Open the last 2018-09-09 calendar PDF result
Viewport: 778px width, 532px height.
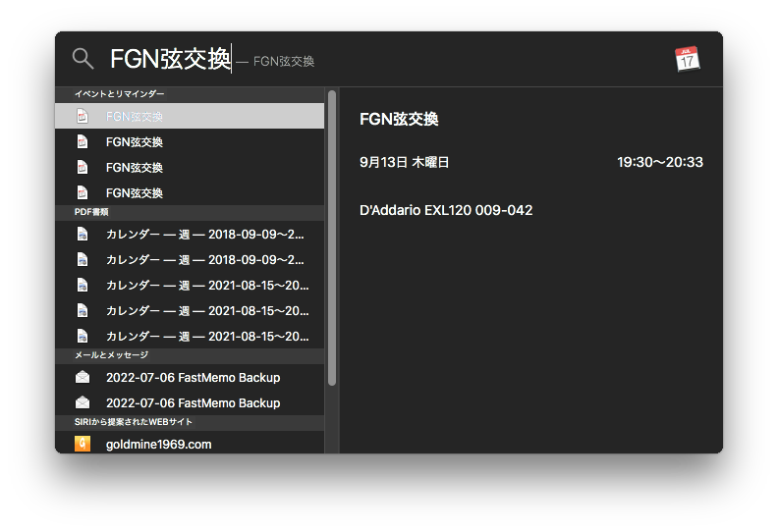[x=190, y=260]
